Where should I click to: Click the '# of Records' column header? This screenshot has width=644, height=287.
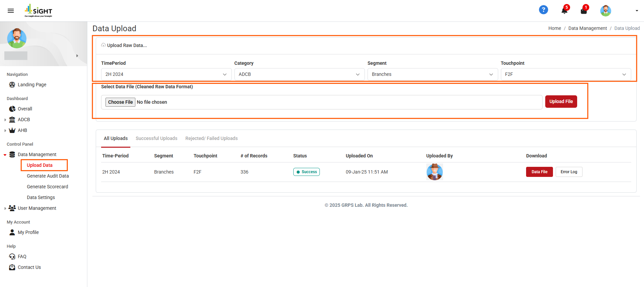pos(254,156)
